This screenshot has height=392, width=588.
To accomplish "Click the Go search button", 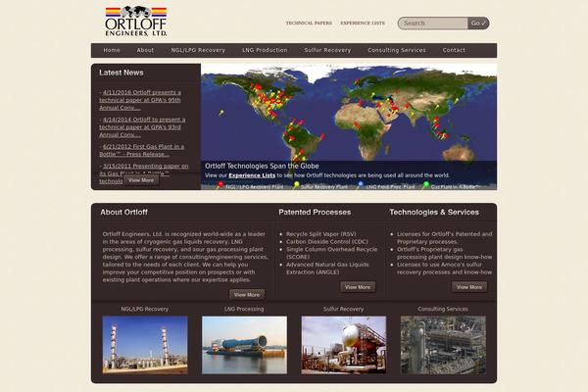I will (478, 24).
